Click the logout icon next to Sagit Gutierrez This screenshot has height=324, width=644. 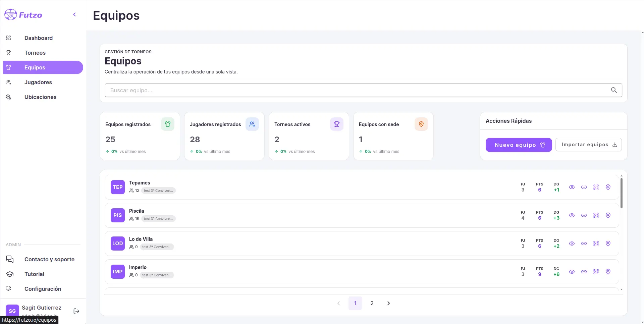pyautogui.click(x=76, y=311)
